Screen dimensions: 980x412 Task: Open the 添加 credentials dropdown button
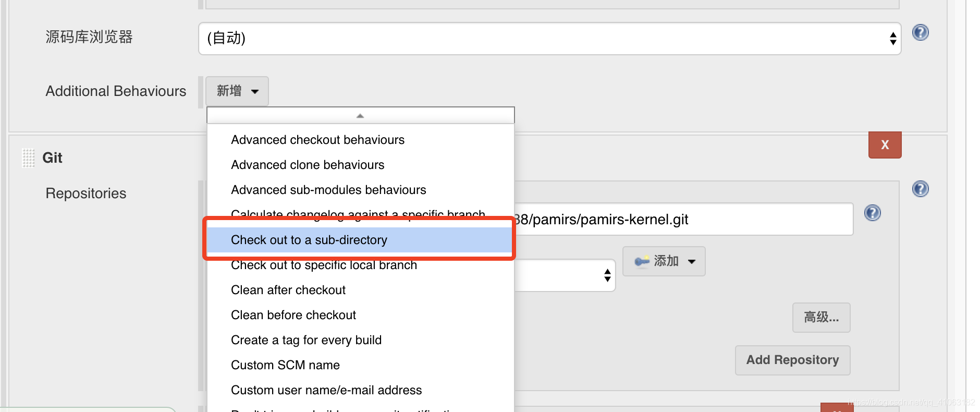(x=664, y=261)
